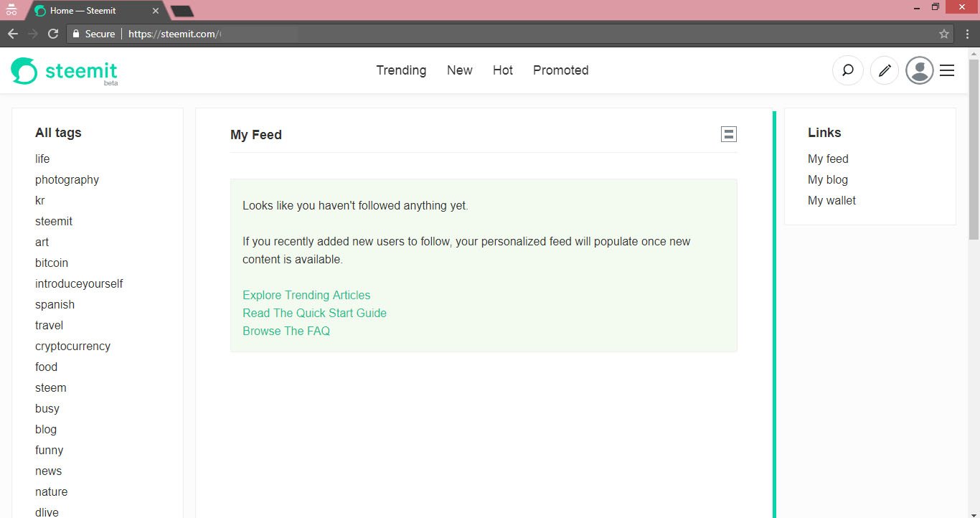View the Promoted posts section
Screen dimensions: 980x518
(560, 70)
